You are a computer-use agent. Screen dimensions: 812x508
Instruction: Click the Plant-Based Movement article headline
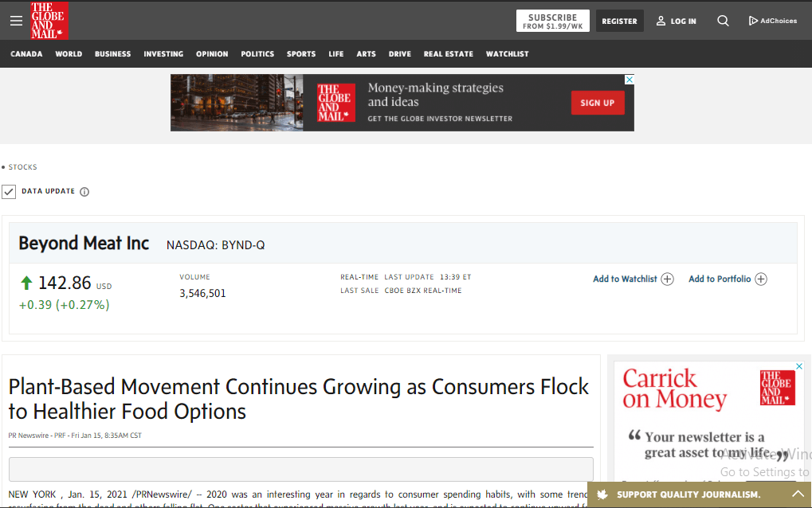299,399
